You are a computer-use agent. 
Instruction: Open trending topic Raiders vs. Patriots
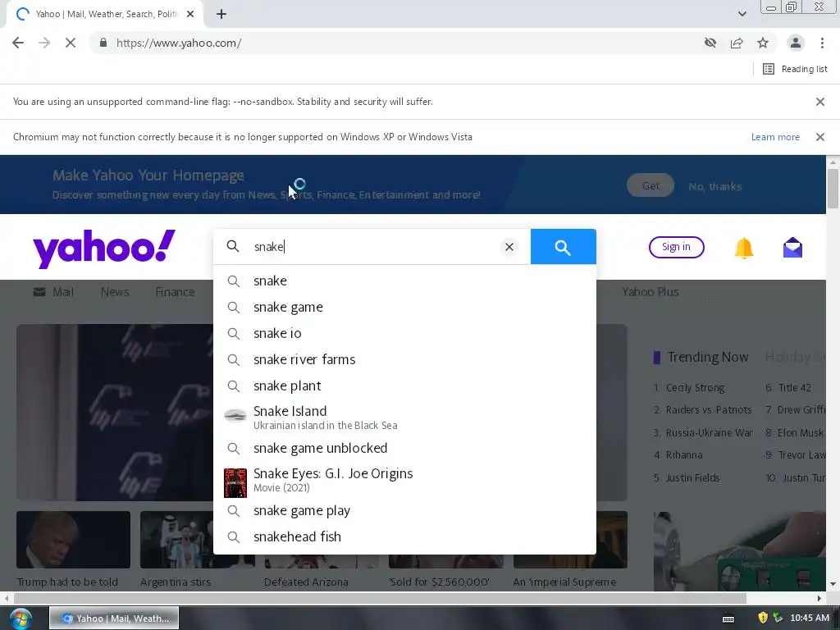[x=708, y=410]
